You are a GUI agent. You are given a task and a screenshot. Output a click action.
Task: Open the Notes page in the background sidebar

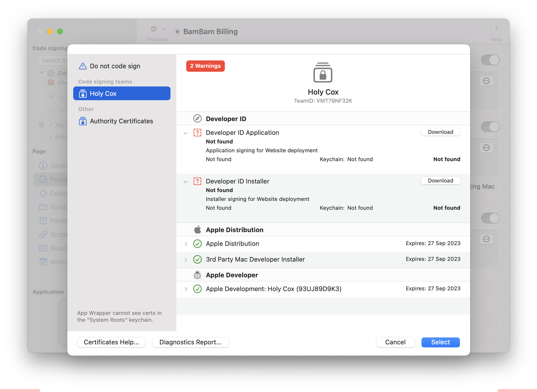[51, 262]
